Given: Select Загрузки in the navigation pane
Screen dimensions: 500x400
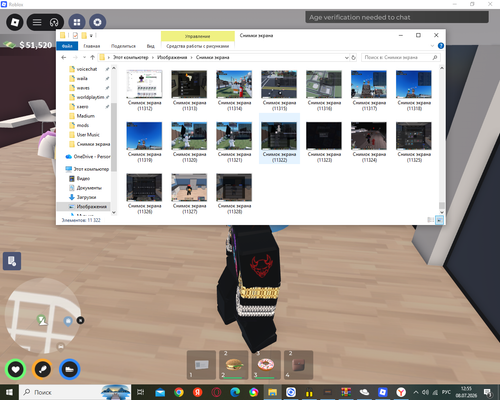Looking at the screenshot, I should [x=86, y=197].
